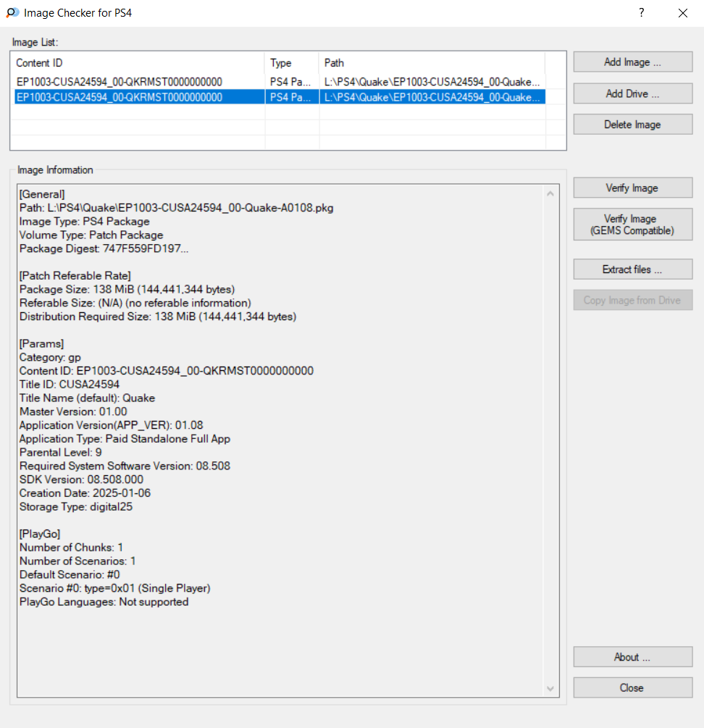The height and width of the screenshot is (728, 704).
Task: Sort the list by Content ID column header
Action: (139, 63)
